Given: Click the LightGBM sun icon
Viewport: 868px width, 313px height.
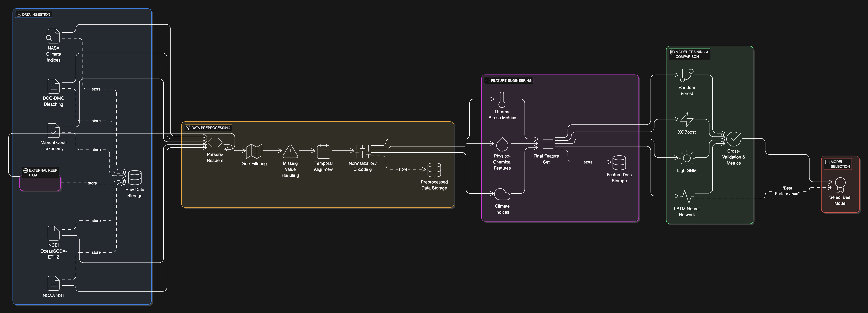Looking at the screenshot, I should tap(686, 158).
